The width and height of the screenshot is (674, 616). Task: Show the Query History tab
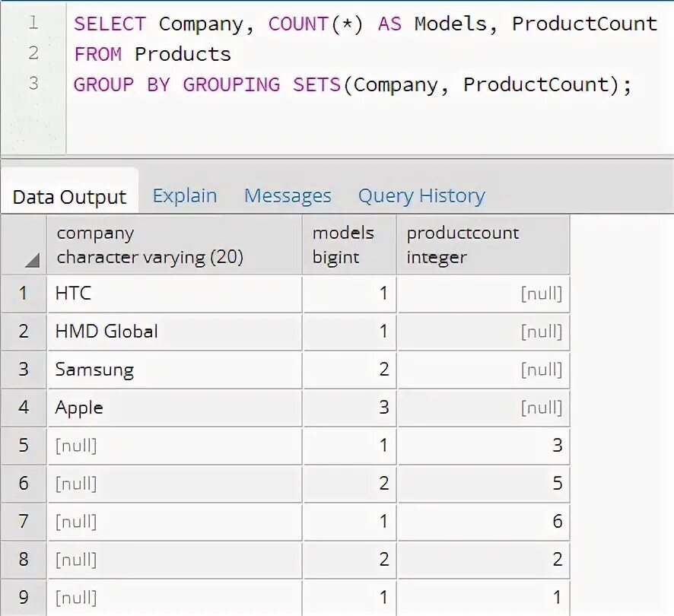pos(421,195)
